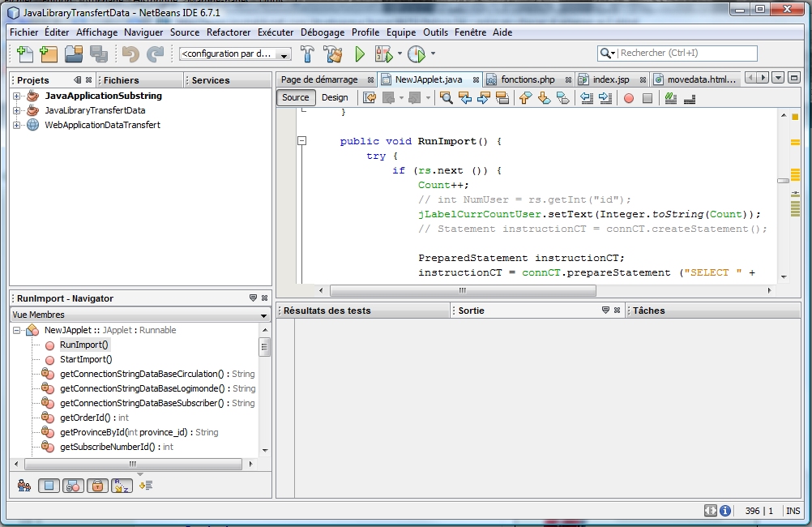Toggle Show Fields filter in Navigator

pyautogui.click(x=49, y=486)
